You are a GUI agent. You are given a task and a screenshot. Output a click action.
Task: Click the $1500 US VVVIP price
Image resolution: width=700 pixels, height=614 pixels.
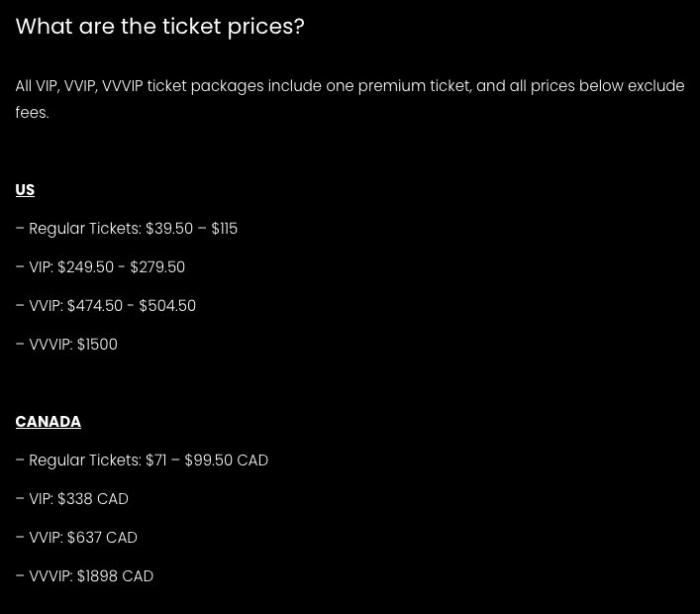pos(97,345)
